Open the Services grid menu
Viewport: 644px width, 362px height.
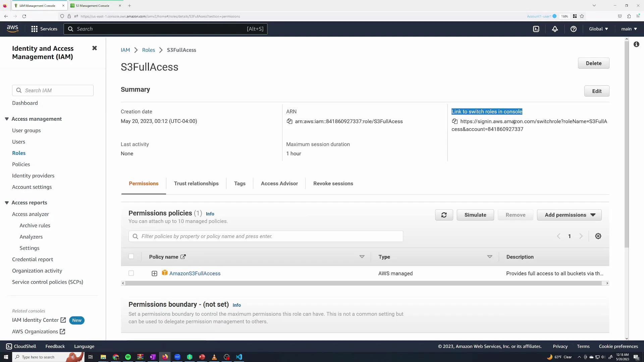[x=34, y=29]
